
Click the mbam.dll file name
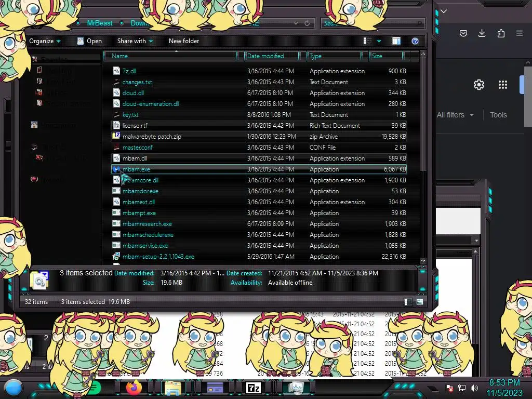(x=135, y=158)
